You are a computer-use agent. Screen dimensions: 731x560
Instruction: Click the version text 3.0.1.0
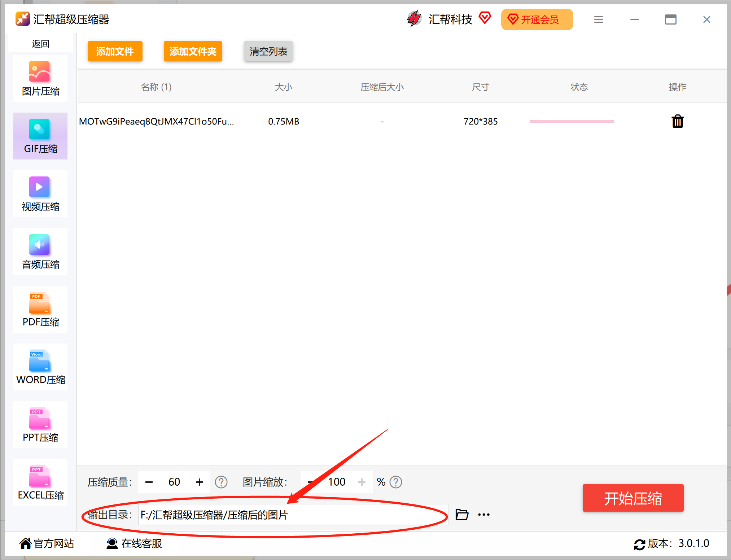693,543
